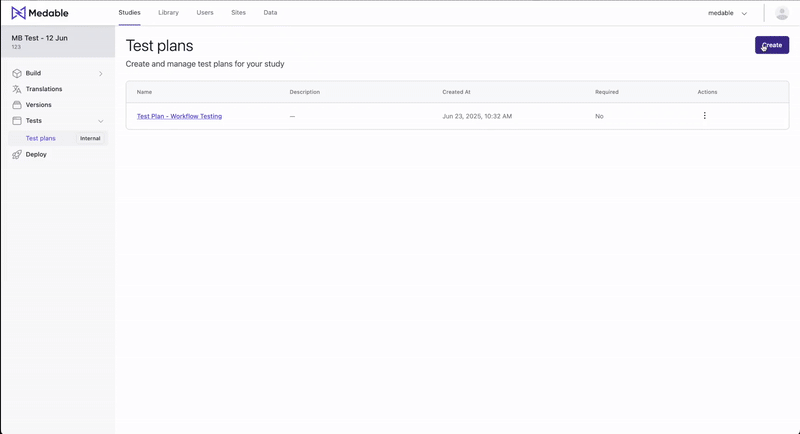Collapse the Tests section chevron
Image resolution: width=800 pixels, height=434 pixels.
101,121
